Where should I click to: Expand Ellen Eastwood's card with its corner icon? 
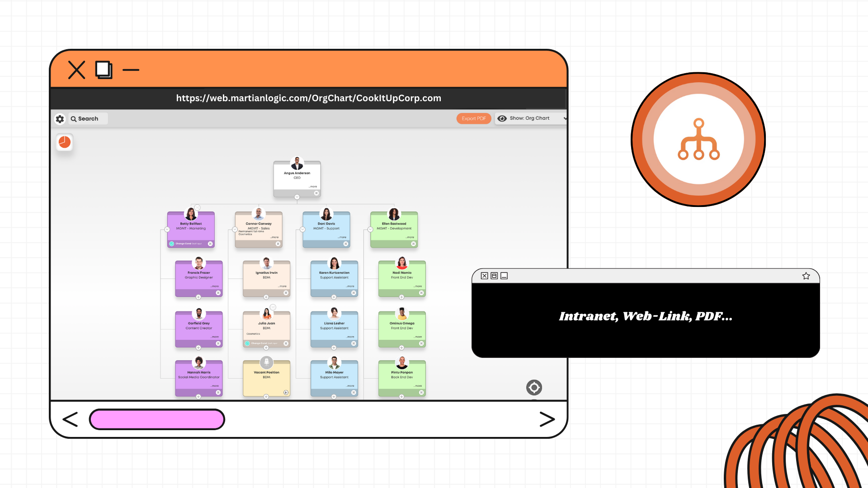pyautogui.click(x=413, y=244)
